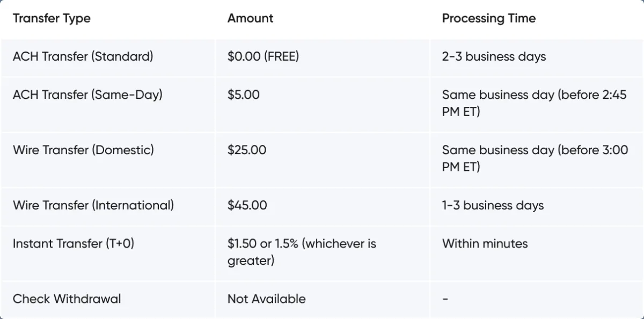Click the Within minutes processing time
The image size is (644, 319).
pyautogui.click(x=485, y=244)
